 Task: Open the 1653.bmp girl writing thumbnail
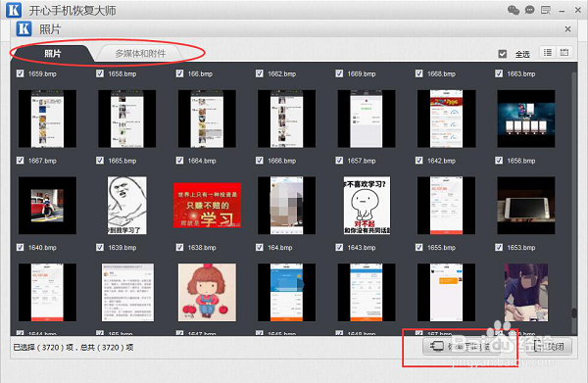(x=526, y=292)
